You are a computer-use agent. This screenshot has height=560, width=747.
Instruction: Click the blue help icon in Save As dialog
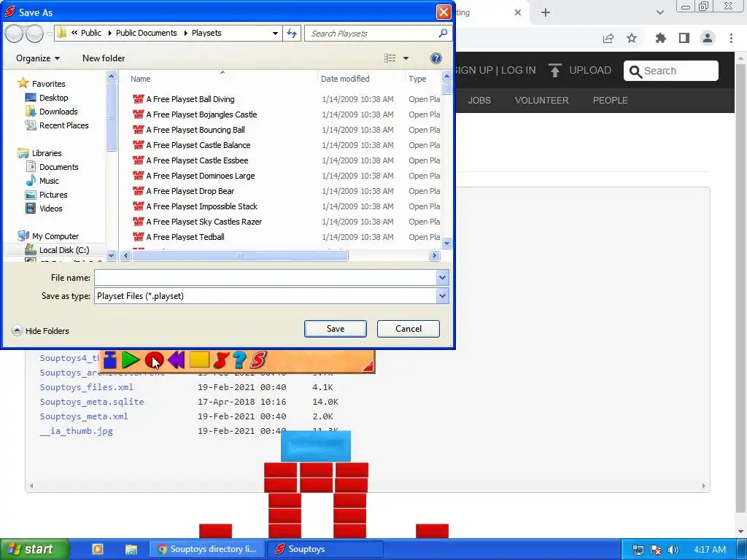pyautogui.click(x=436, y=58)
